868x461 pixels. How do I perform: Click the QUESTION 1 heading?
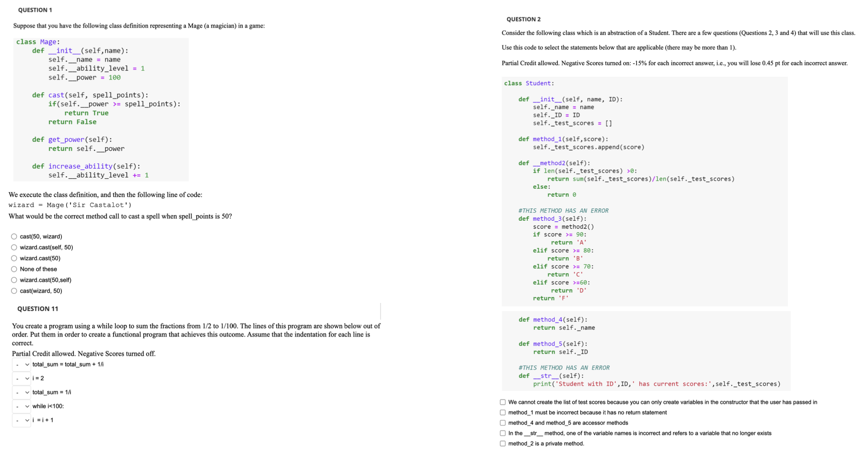[x=35, y=10]
